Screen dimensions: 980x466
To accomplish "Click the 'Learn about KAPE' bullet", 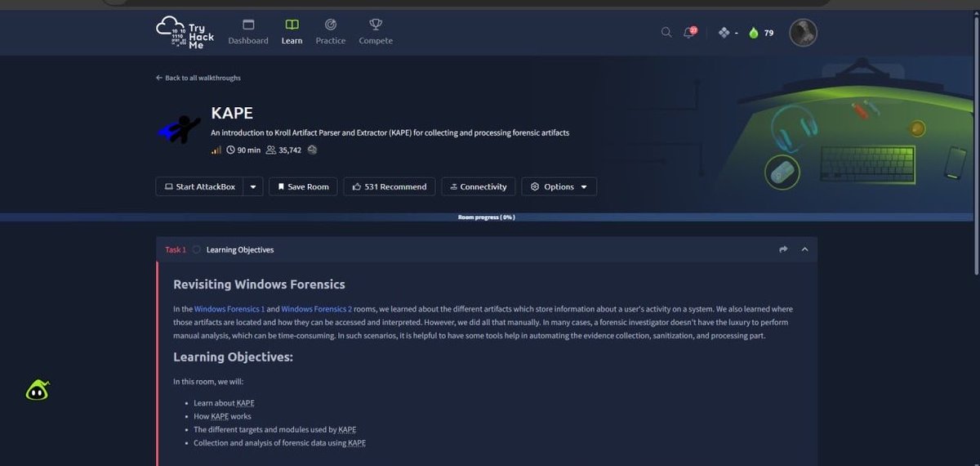I will (224, 403).
